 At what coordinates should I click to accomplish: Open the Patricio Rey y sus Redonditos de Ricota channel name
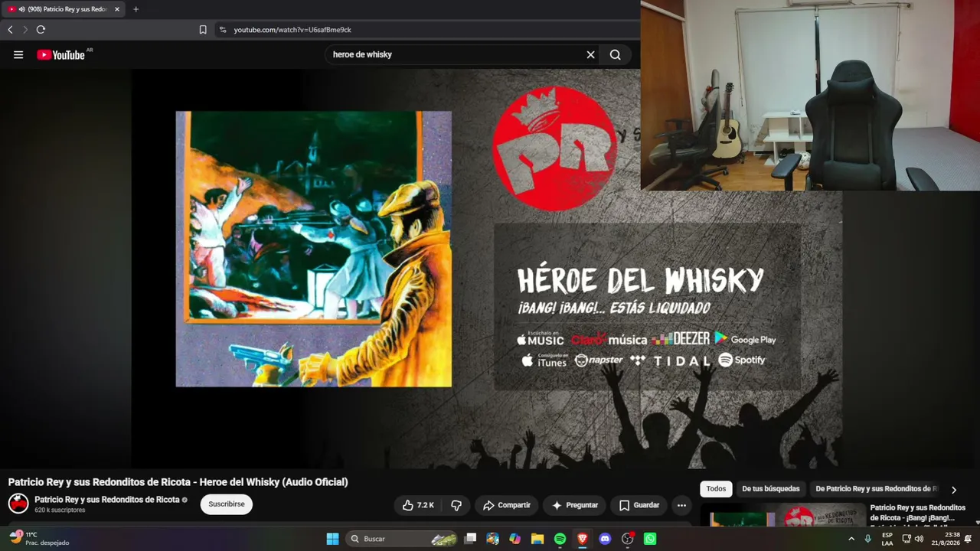pyautogui.click(x=107, y=500)
